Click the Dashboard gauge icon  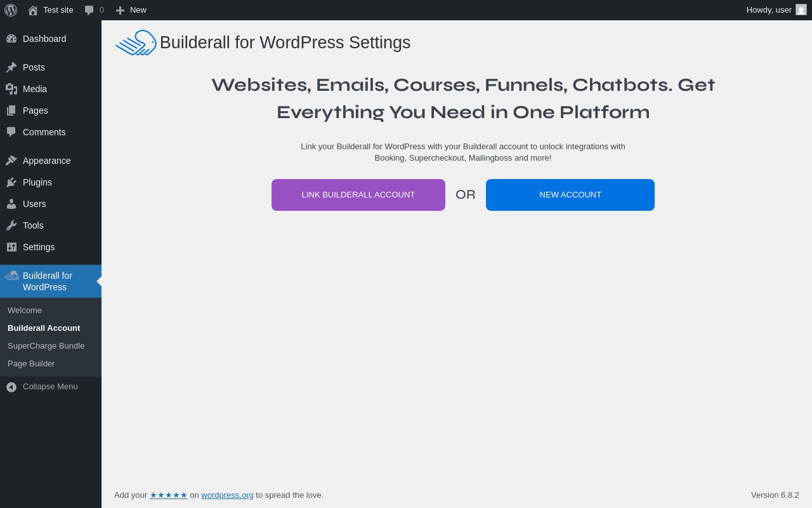coord(11,39)
